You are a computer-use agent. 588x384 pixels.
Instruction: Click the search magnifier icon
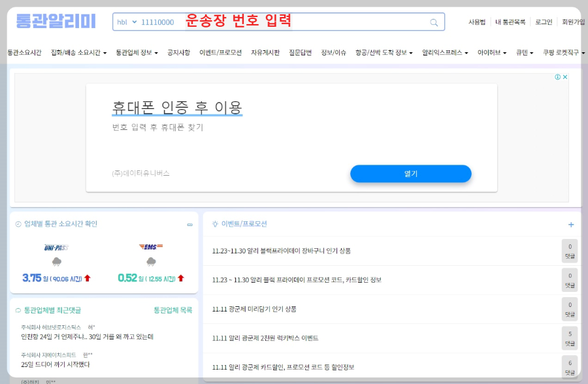(x=434, y=22)
